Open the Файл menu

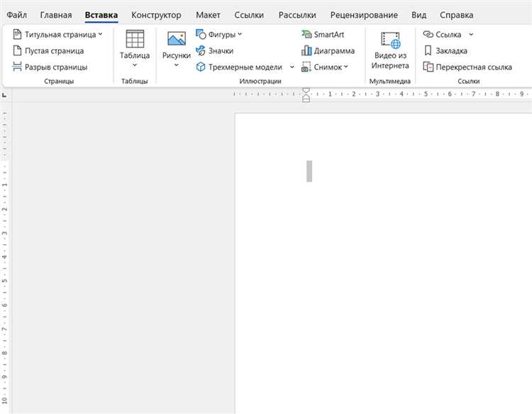tap(17, 15)
